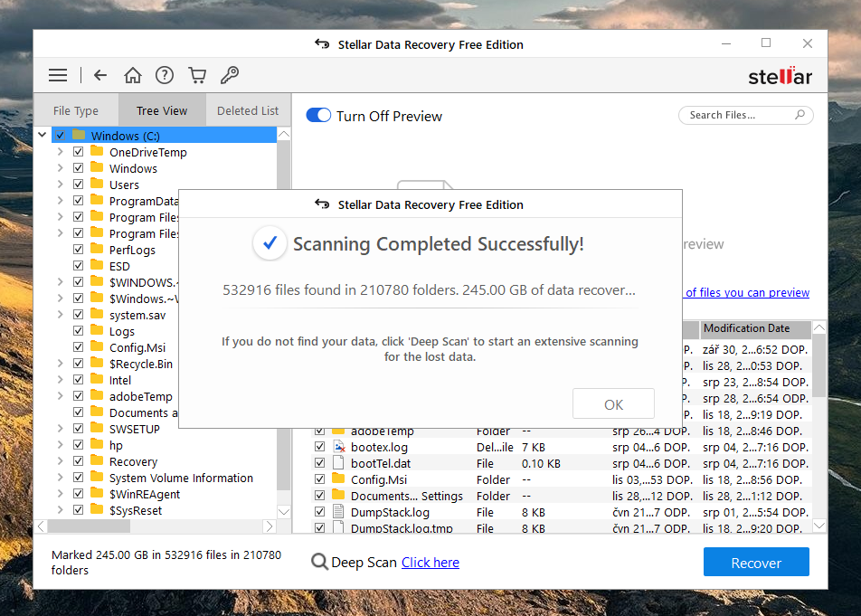The width and height of the screenshot is (861, 616).
Task: Select the adobeTemp tree folder
Action: (x=140, y=396)
